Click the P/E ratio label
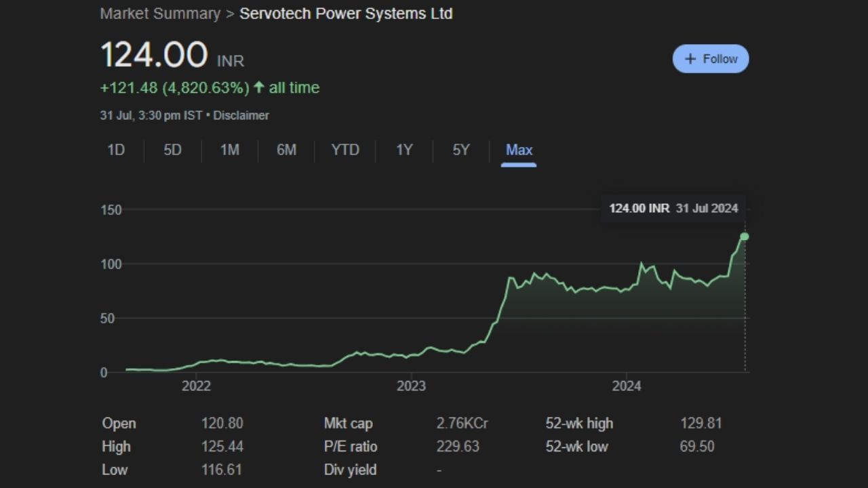The height and width of the screenshot is (488, 868). 351,447
